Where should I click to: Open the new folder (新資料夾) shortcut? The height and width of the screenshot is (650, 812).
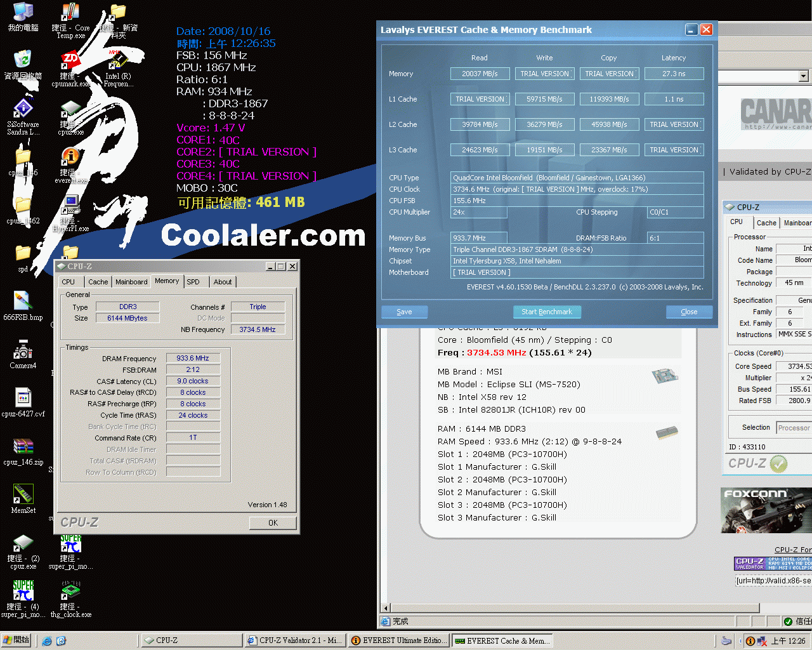(118, 20)
